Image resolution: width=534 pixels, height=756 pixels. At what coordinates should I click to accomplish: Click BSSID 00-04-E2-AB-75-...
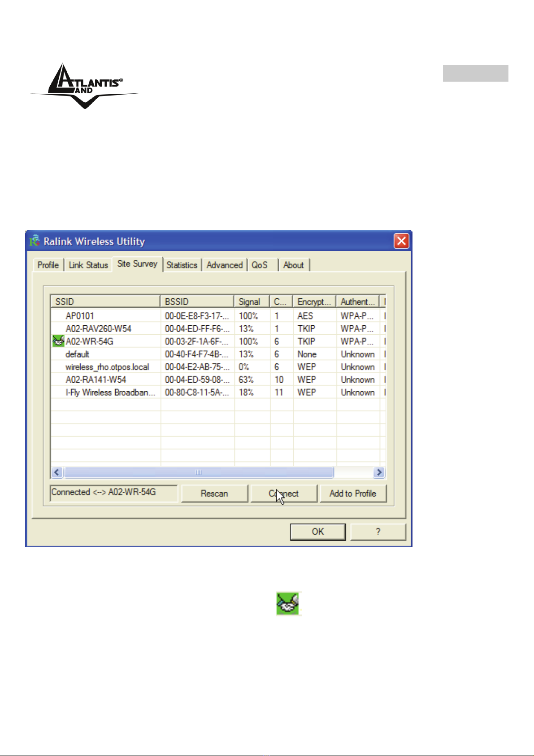pyautogui.click(x=197, y=367)
